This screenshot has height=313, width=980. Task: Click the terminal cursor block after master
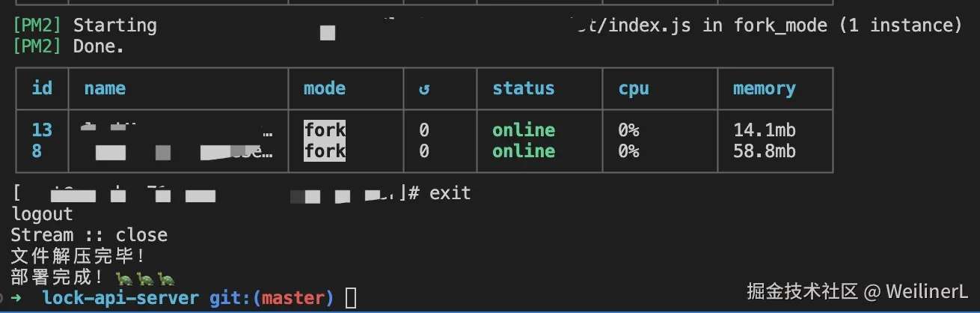click(x=352, y=298)
